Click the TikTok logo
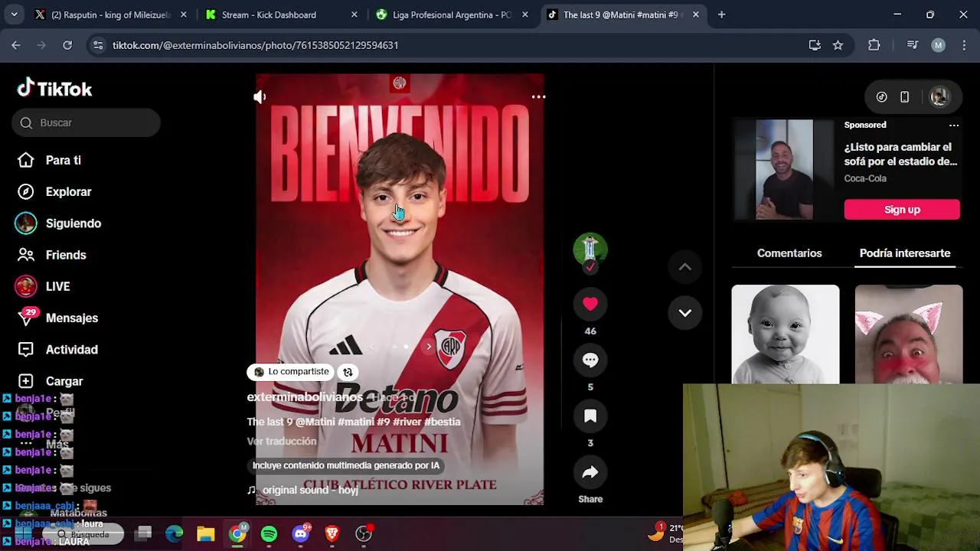 click(54, 89)
